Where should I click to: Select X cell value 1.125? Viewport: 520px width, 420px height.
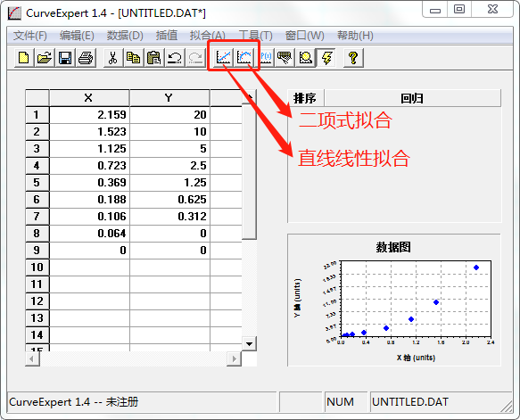point(89,149)
